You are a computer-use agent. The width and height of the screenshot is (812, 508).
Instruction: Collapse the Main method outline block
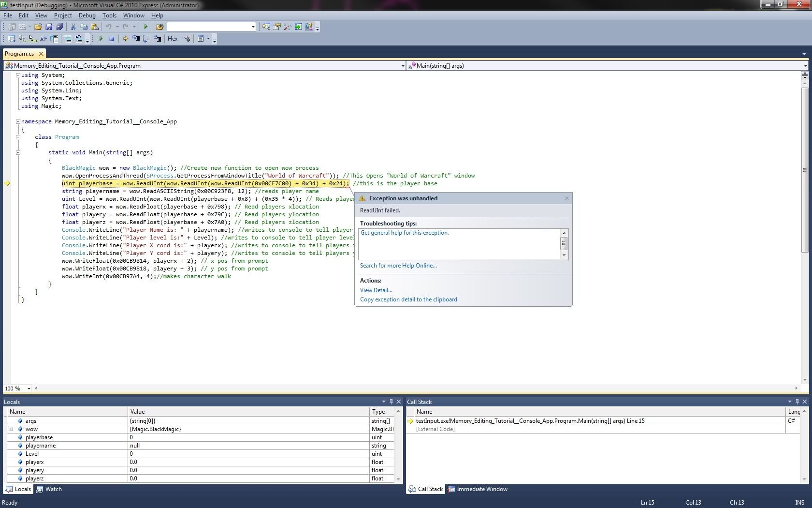18,152
